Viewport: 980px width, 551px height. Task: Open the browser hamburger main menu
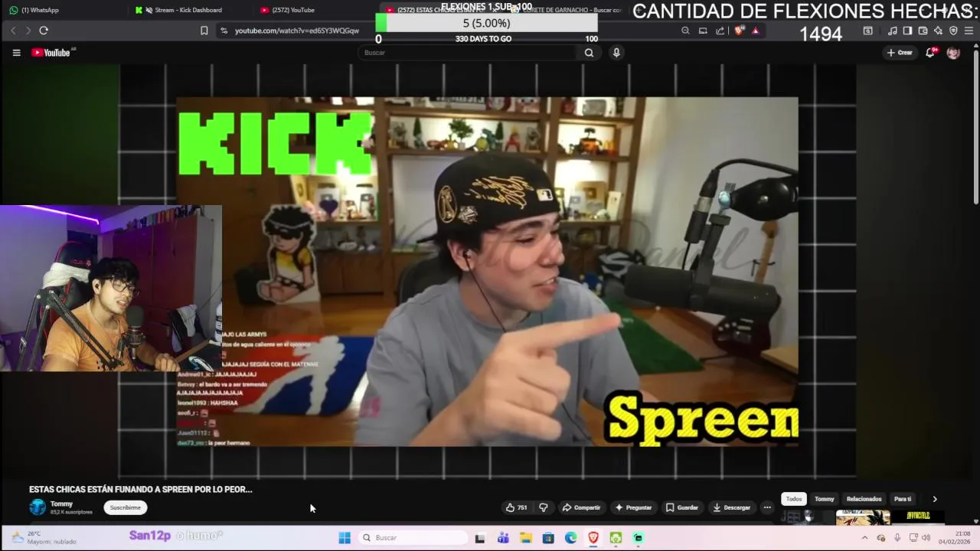coord(969,31)
